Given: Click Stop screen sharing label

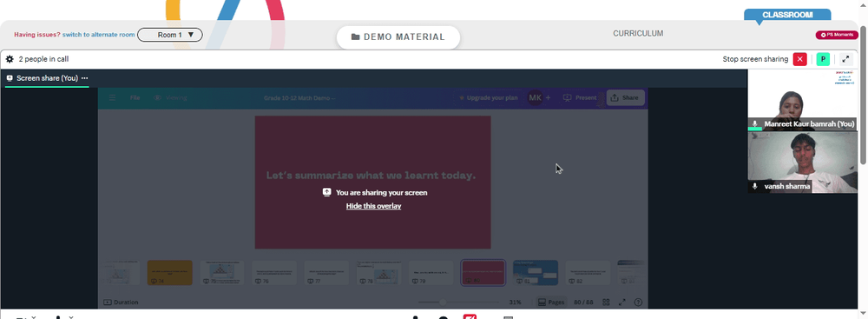Looking at the screenshot, I should [755, 59].
